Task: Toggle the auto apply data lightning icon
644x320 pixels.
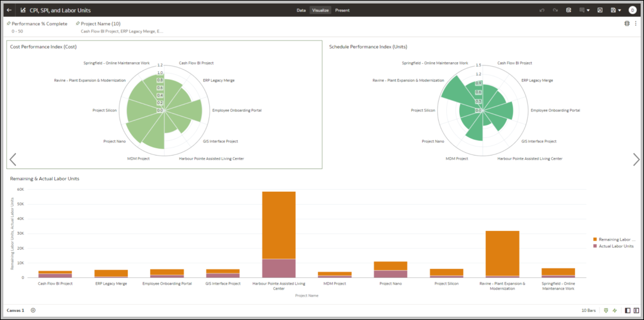Action: point(614,310)
